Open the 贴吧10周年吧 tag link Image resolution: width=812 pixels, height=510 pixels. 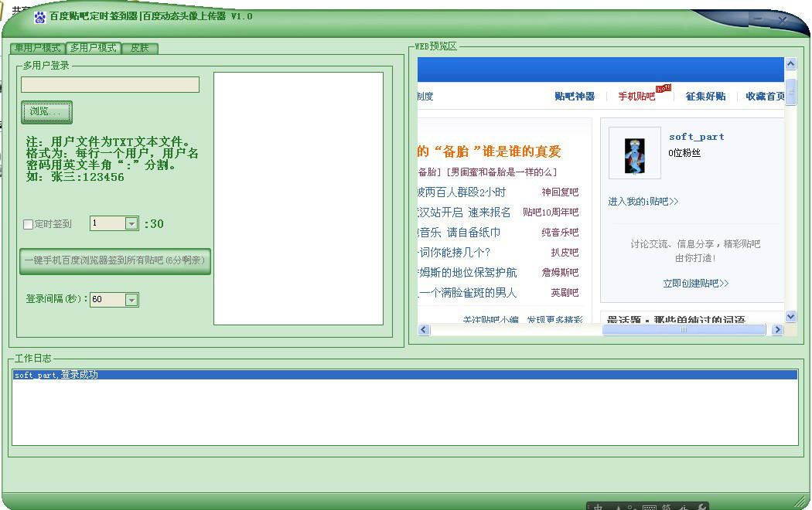click(551, 212)
